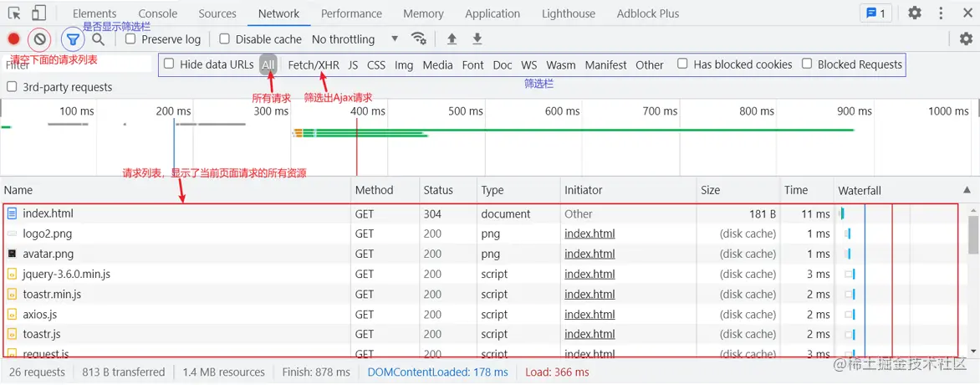Switch to the Console tab
The width and height of the screenshot is (980, 385).
[x=158, y=13]
